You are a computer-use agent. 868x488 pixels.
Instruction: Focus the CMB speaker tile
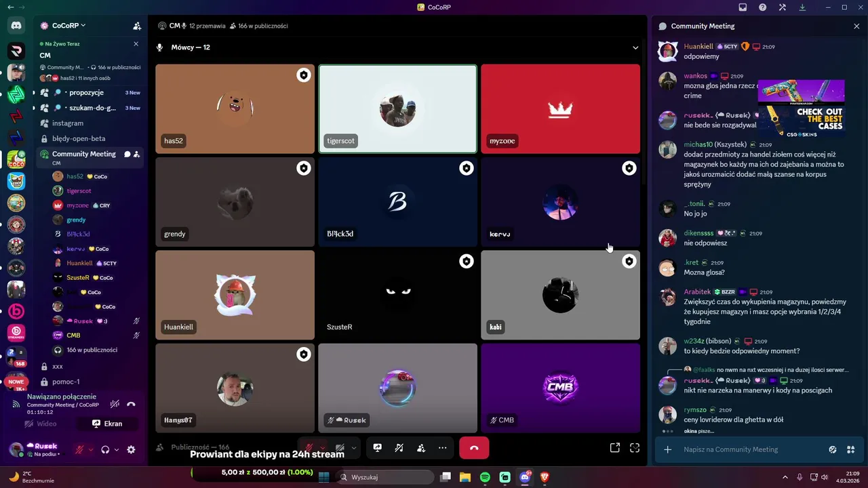pyautogui.click(x=560, y=388)
